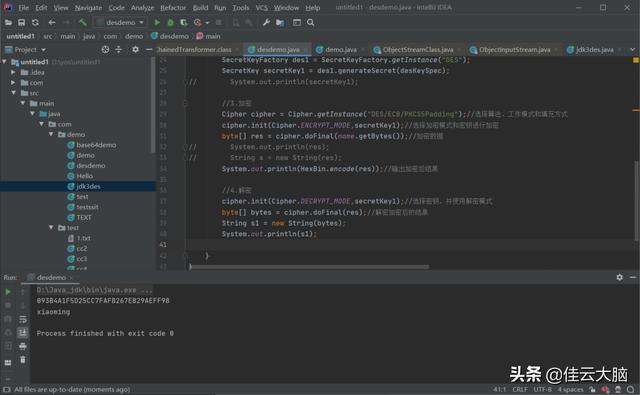Click 4 spaces indent setting
640x395 pixels.
(571, 389)
